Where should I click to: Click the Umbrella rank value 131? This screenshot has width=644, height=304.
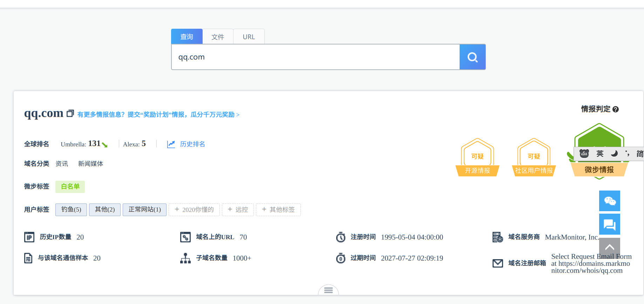tap(94, 143)
